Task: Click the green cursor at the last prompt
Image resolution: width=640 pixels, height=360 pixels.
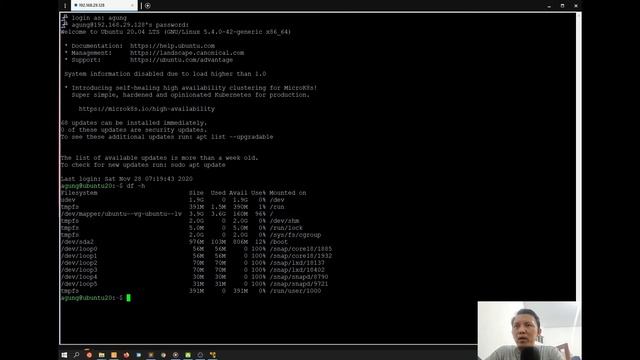Action: 129,298
